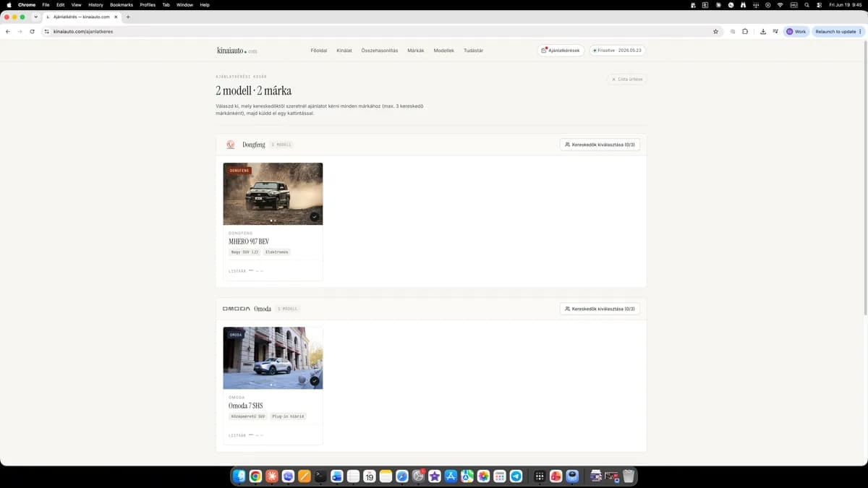Expand the tab search dropdown arrow

tap(35, 17)
